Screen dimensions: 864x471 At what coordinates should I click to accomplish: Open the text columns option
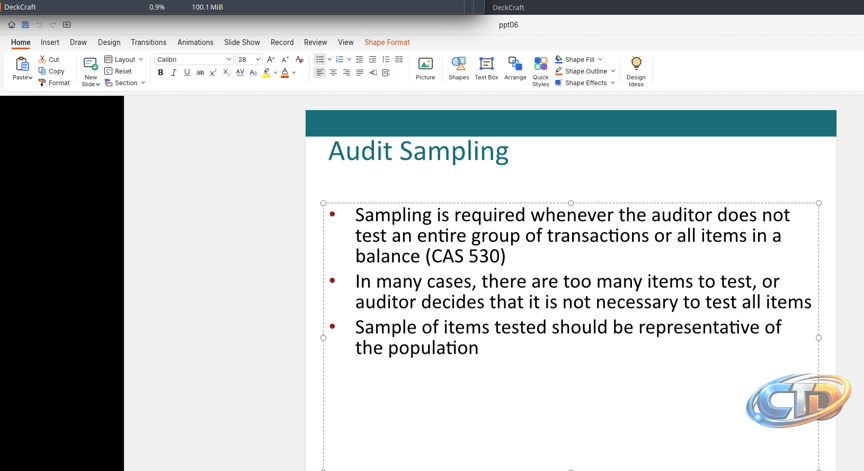pos(399,59)
